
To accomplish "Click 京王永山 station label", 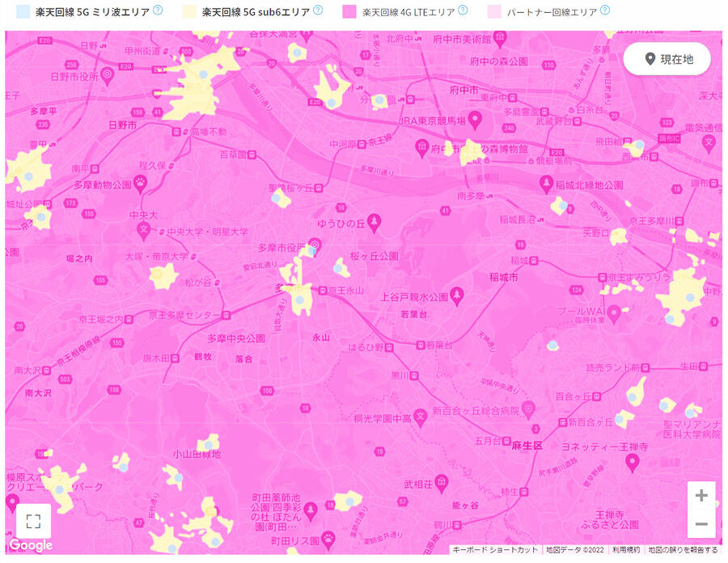I will 346,290.
